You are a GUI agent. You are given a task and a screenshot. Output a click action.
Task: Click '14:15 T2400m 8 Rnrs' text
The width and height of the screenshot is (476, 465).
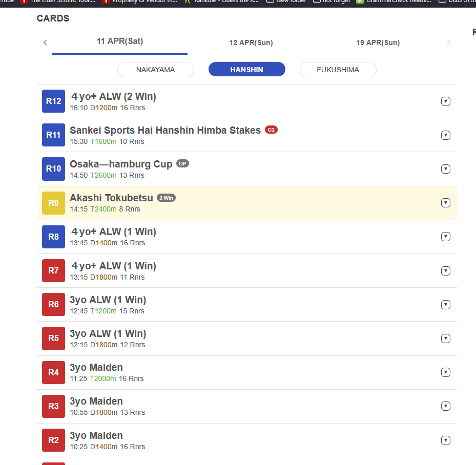point(105,209)
